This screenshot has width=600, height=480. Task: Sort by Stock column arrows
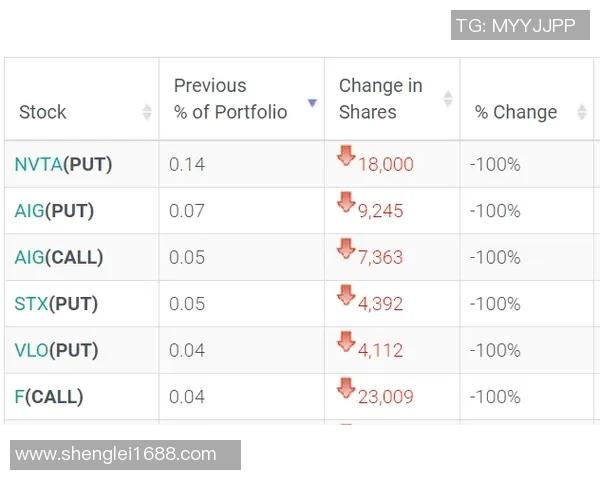pos(147,112)
